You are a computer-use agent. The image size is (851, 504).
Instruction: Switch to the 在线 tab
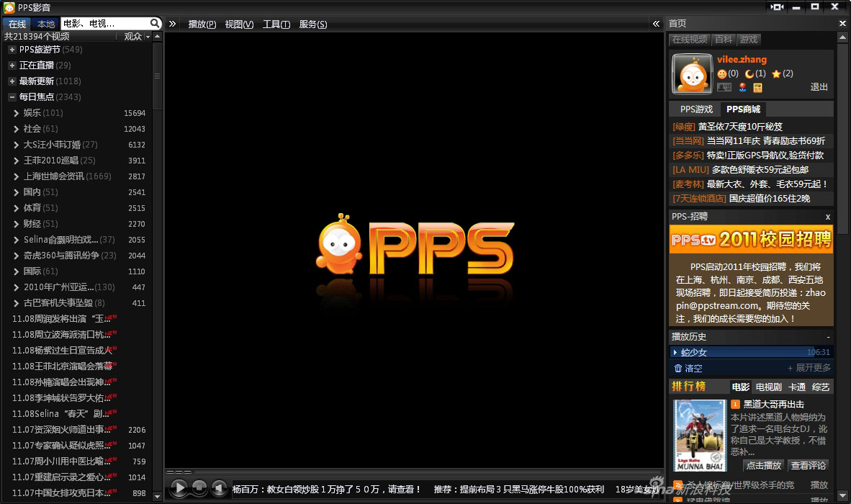coord(17,24)
